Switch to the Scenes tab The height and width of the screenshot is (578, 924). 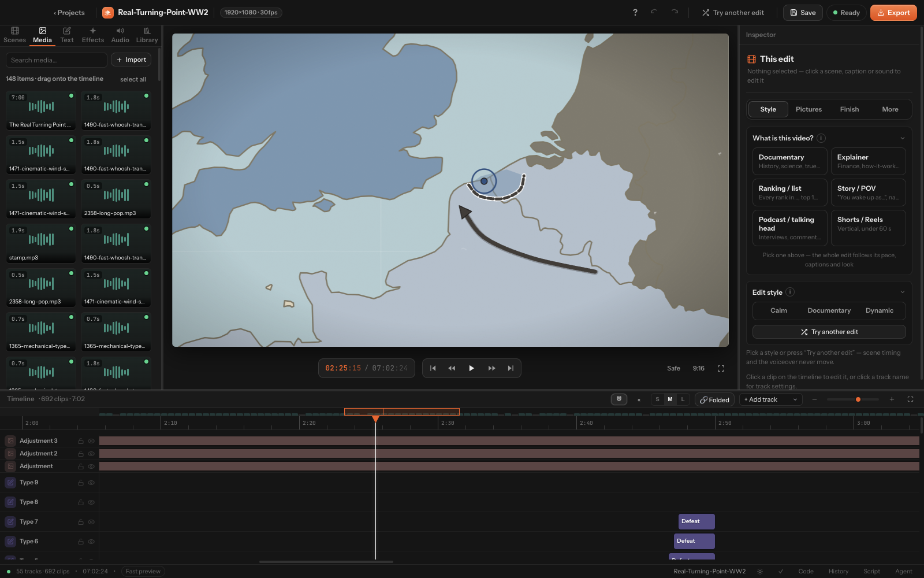[15, 35]
